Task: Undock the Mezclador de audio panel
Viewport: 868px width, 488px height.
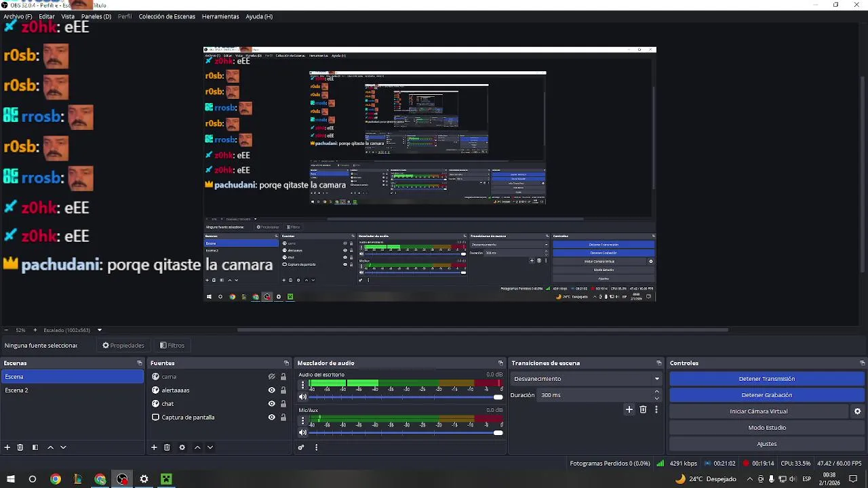Action: pyautogui.click(x=500, y=363)
